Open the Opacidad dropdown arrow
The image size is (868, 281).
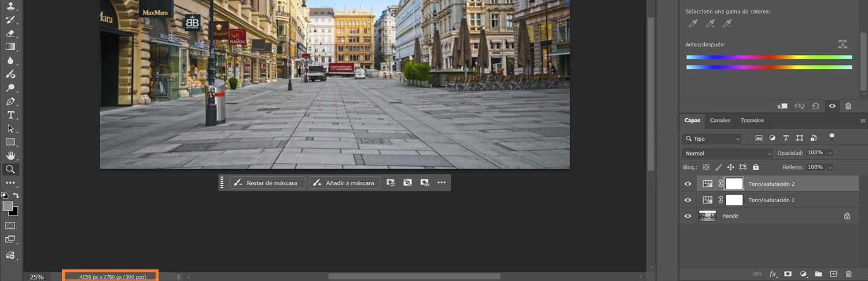tap(830, 152)
